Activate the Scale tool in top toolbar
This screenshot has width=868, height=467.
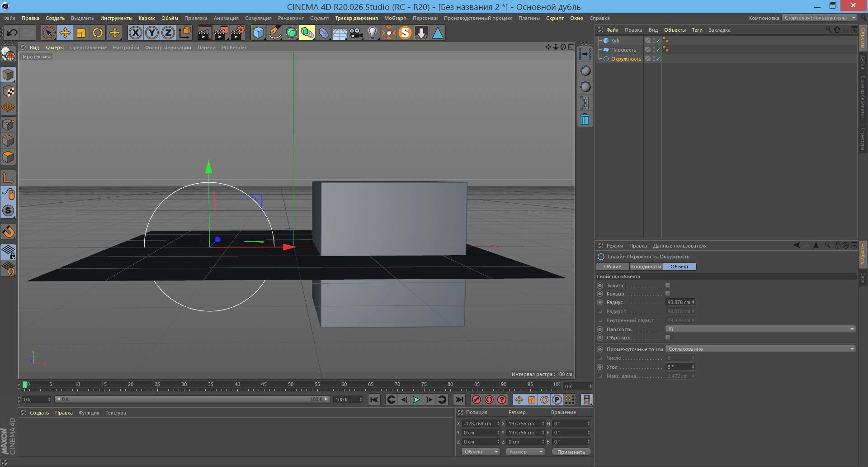[81, 33]
